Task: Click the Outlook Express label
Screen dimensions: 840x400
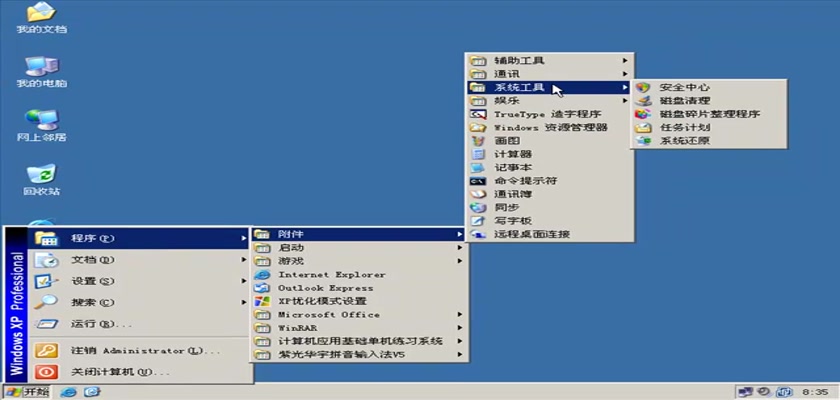Action: pos(326,288)
